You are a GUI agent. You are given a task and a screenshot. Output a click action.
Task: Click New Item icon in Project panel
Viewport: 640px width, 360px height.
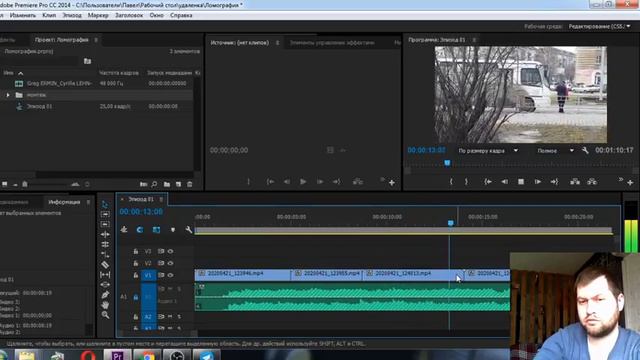(178, 184)
